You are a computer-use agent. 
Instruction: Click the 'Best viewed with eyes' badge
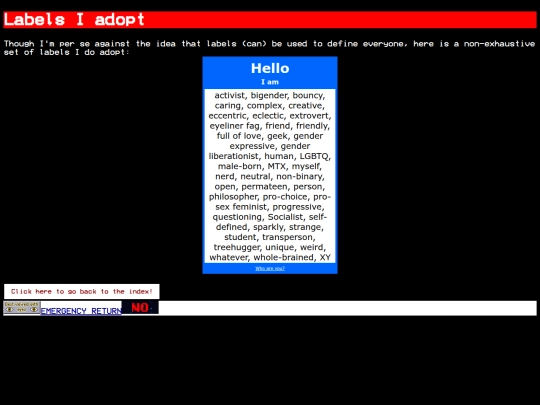pos(22,308)
